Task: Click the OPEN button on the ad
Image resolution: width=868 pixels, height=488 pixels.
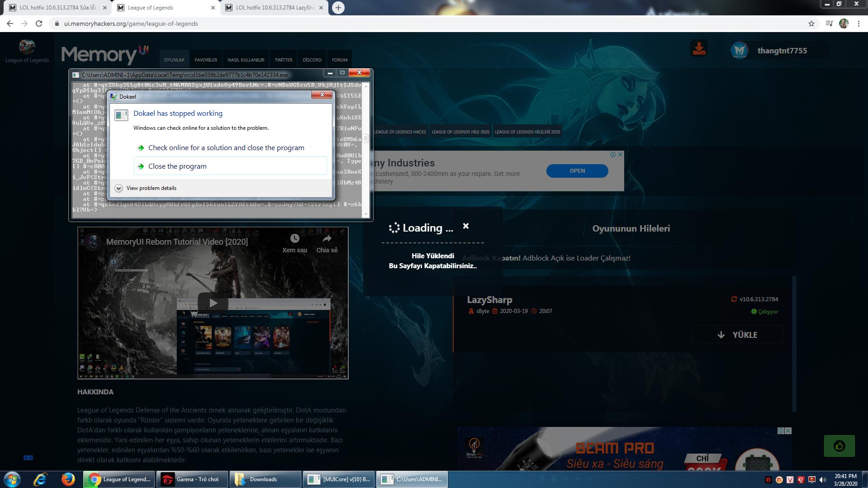Action: pos(577,171)
